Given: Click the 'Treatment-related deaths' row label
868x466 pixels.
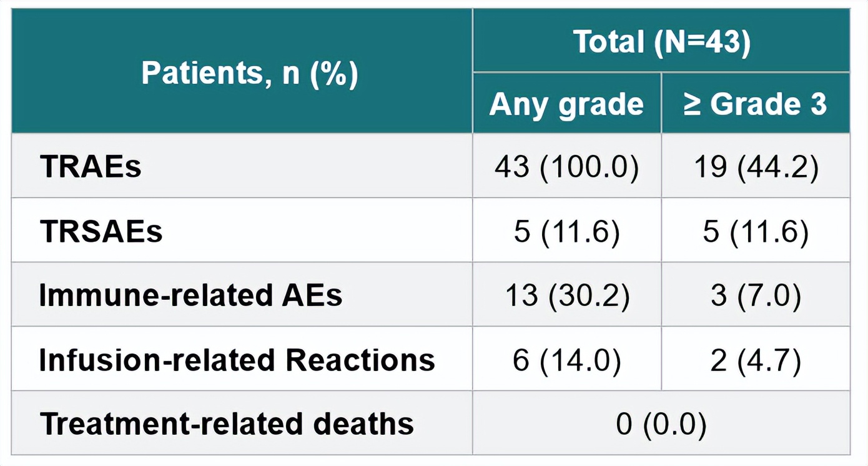Looking at the screenshot, I should [x=227, y=424].
